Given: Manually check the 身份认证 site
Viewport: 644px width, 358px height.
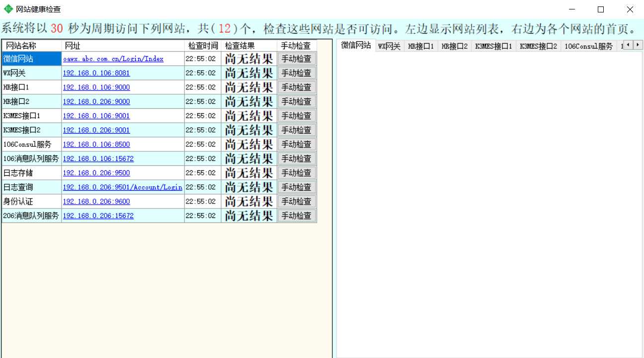Looking at the screenshot, I should (x=297, y=202).
